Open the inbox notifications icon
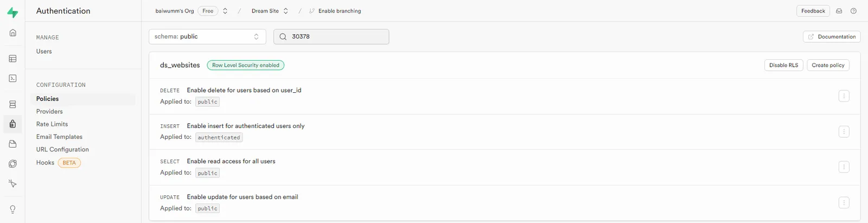The width and height of the screenshot is (868, 223). [839, 11]
